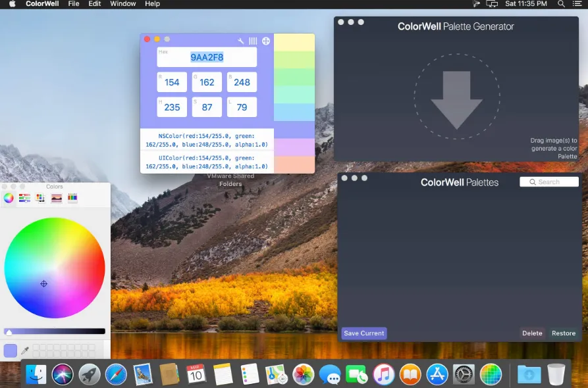Select the pink-purple swatch in ColorWell palette
Image resolution: width=588 pixels, height=388 pixels.
click(294, 147)
